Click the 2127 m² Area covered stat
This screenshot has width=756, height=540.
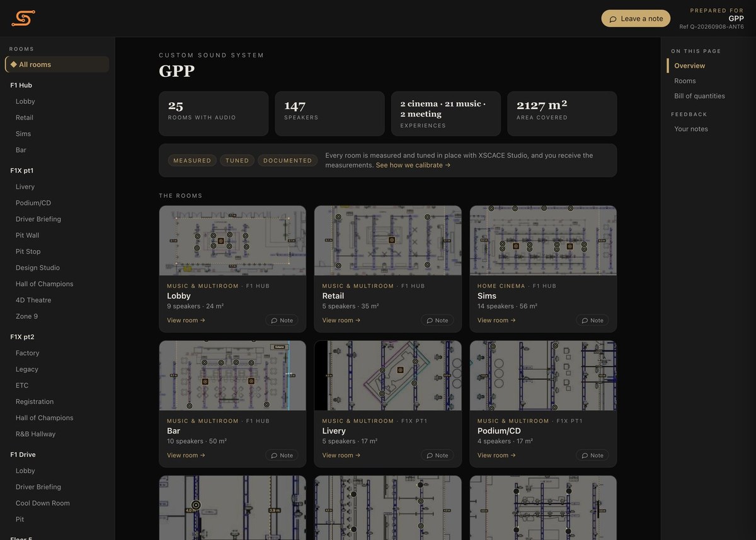point(562,113)
